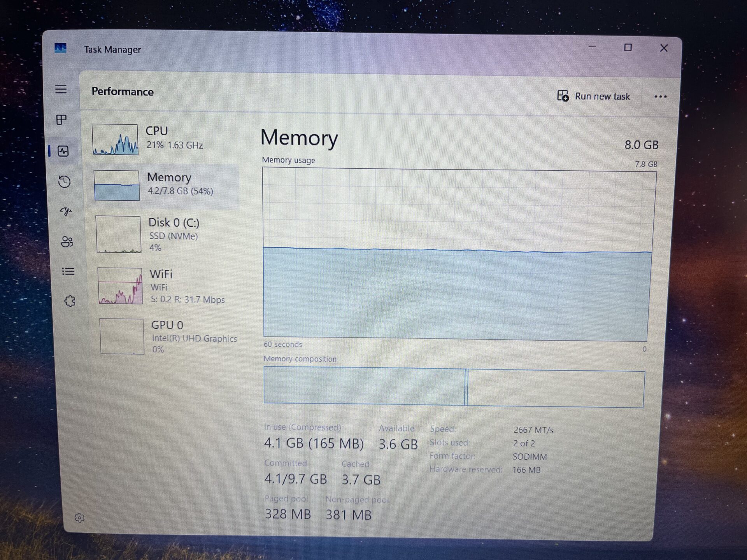This screenshot has width=747, height=560.
Task: Click the Run new task icon
Action: click(563, 96)
